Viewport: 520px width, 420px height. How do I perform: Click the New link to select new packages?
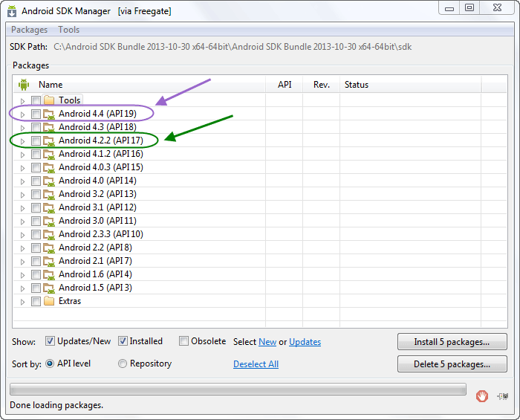267,342
